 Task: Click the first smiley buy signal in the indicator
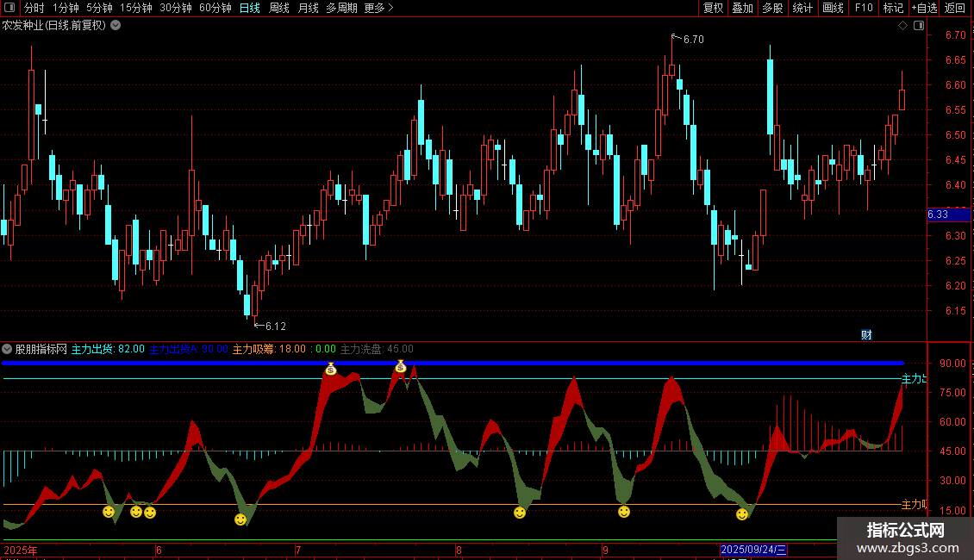click(x=109, y=512)
